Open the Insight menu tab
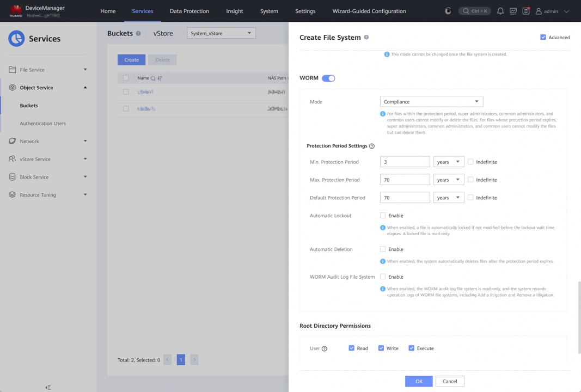Image resolution: width=581 pixels, height=392 pixels. tap(235, 11)
